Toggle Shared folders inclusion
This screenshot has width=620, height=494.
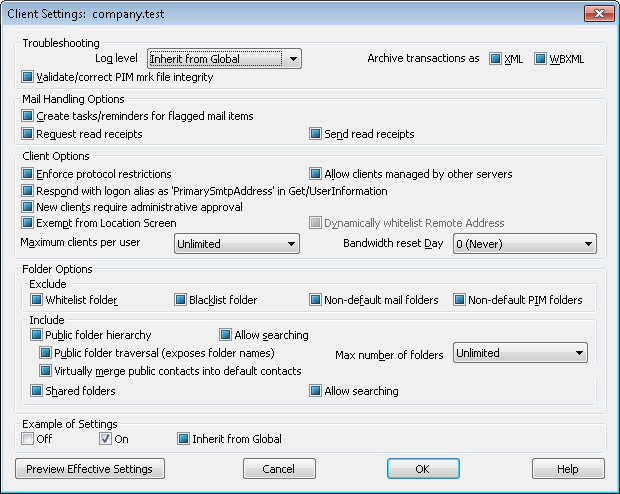tap(37, 391)
